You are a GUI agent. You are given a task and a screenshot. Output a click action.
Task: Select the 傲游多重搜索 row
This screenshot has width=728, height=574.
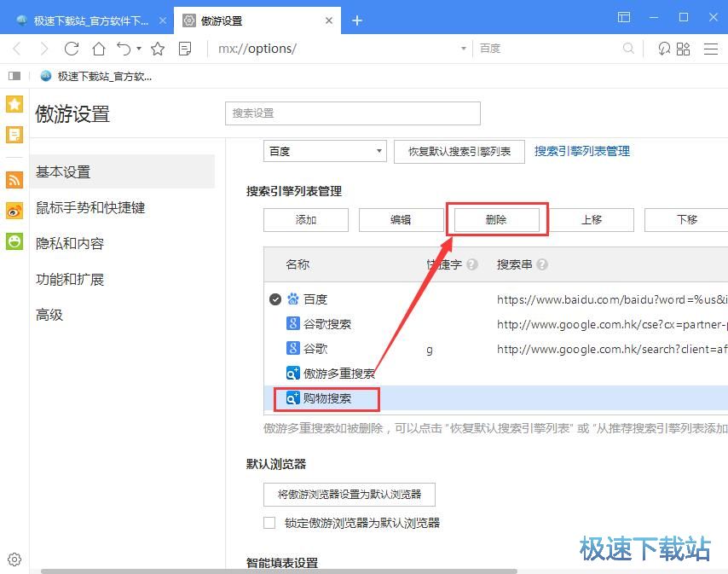[x=496, y=373]
